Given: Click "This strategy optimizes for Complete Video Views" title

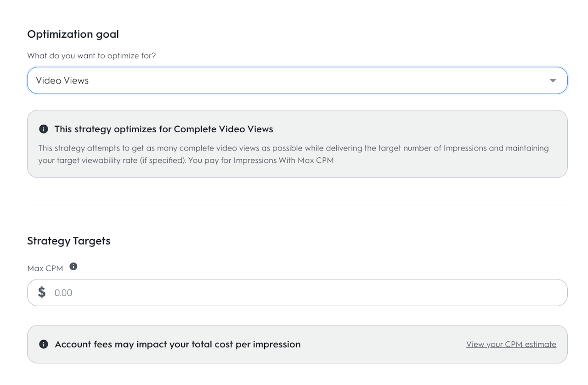Looking at the screenshot, I should pyautogui.click(x=164, y=129).
